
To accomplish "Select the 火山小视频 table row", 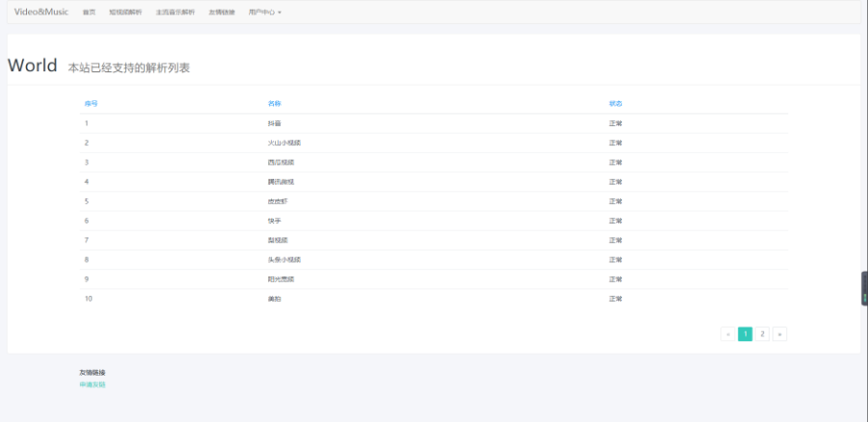I will (x=284, y=143).
